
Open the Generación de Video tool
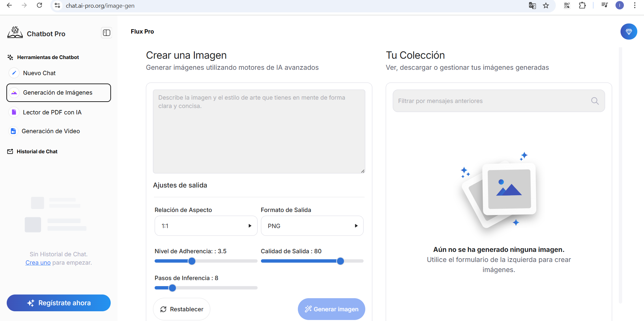pos(51,131)
